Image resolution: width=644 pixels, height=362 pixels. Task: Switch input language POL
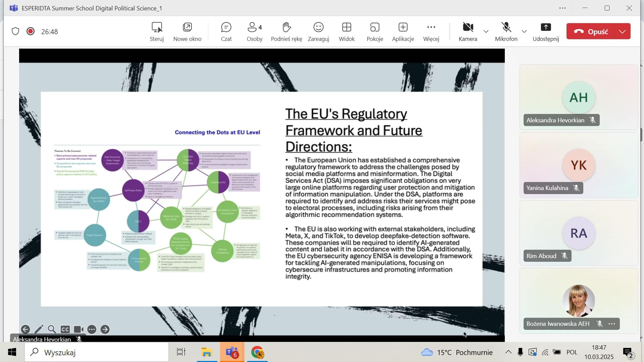coord(572,352)
